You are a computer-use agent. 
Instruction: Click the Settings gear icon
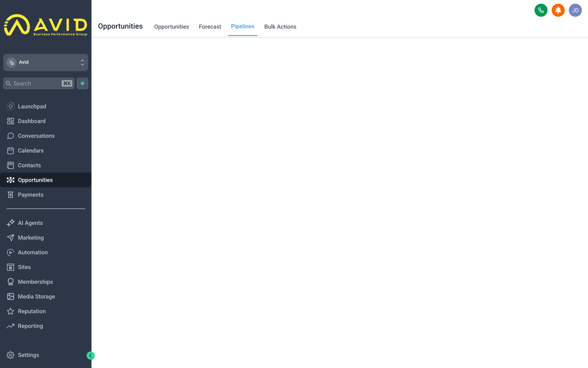10,355
